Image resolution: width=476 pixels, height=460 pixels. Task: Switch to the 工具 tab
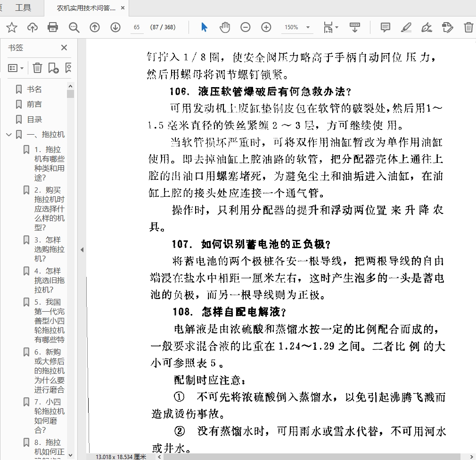[23, 8]
